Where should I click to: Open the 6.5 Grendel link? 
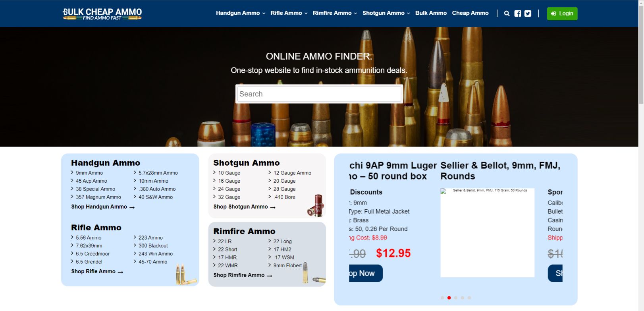pyautogui.click(x=89, y=262)
